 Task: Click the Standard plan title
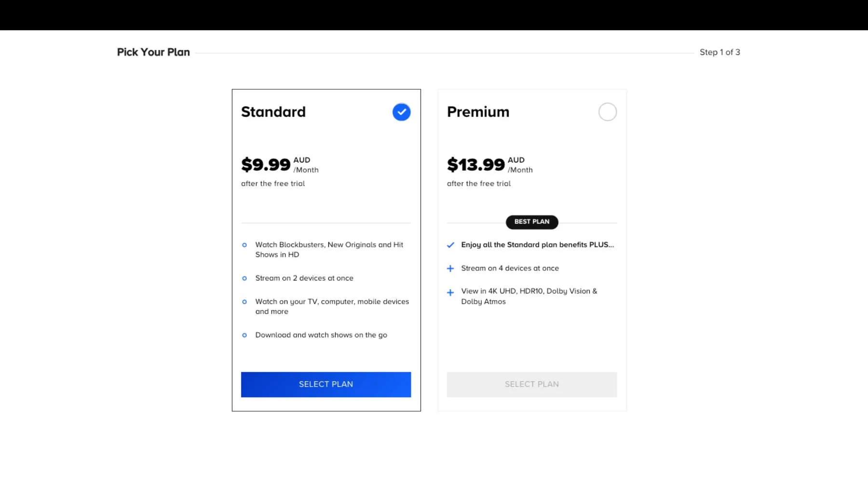point(273,112)
